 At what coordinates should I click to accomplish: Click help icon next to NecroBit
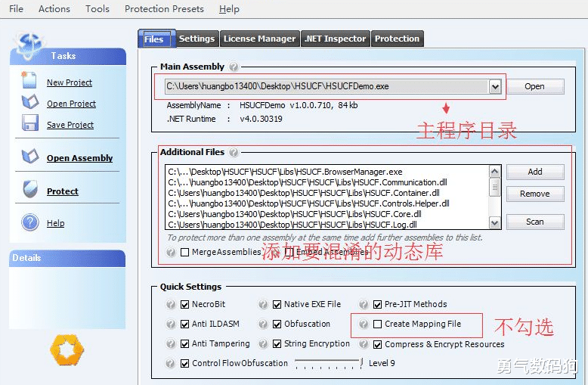tap(171, 304)
